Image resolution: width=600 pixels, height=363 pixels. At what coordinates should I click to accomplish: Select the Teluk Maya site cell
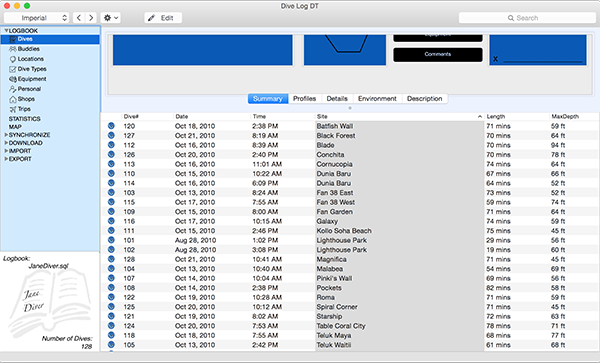(x=399, y=335)
